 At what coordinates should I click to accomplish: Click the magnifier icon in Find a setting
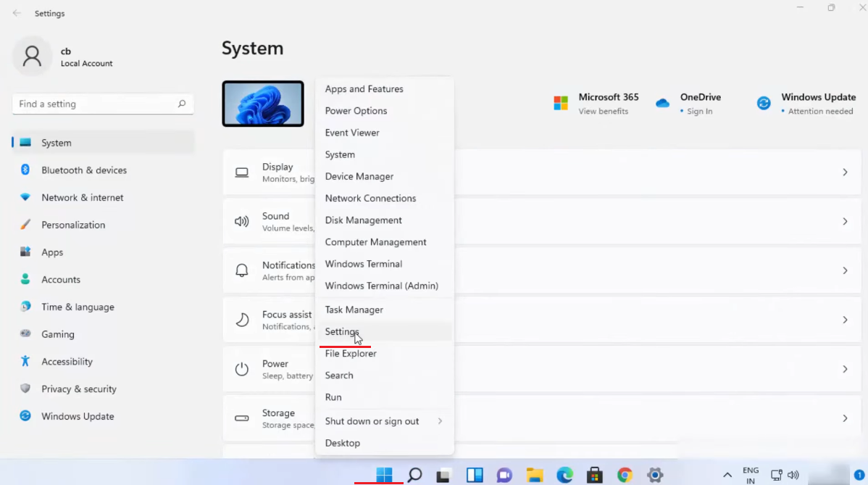[x=182, y=104]
